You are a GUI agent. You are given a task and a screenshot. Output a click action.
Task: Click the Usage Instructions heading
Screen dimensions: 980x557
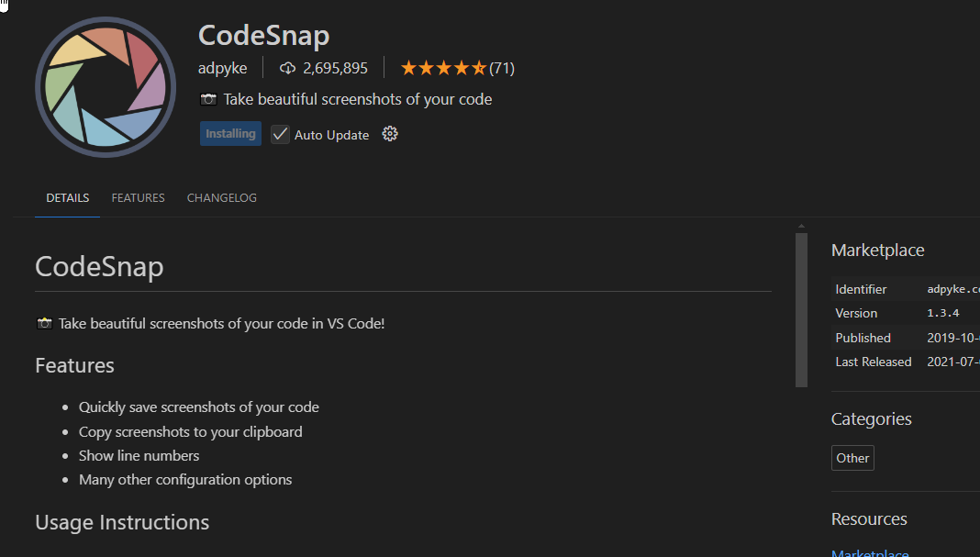click(122, 522)
